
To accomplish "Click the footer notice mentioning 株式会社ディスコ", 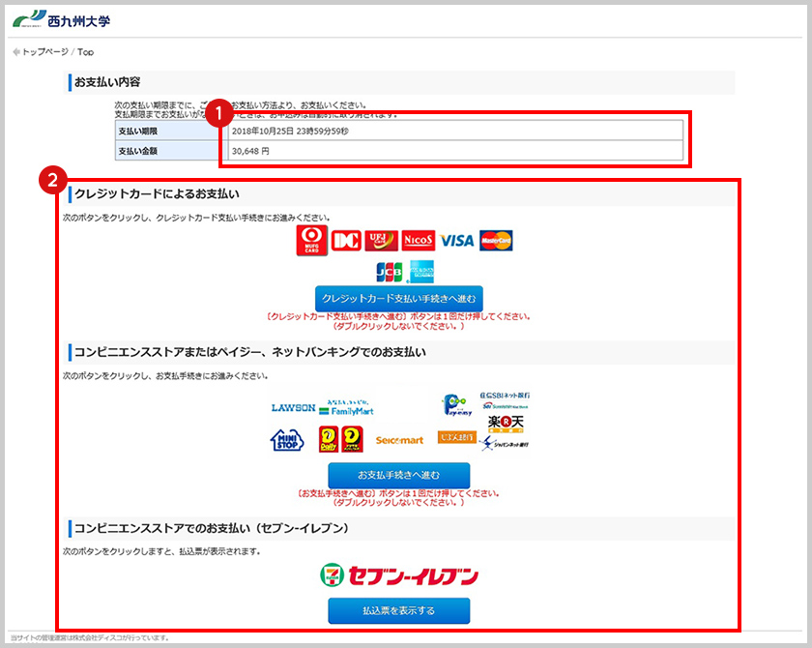I will click(90, 638).
